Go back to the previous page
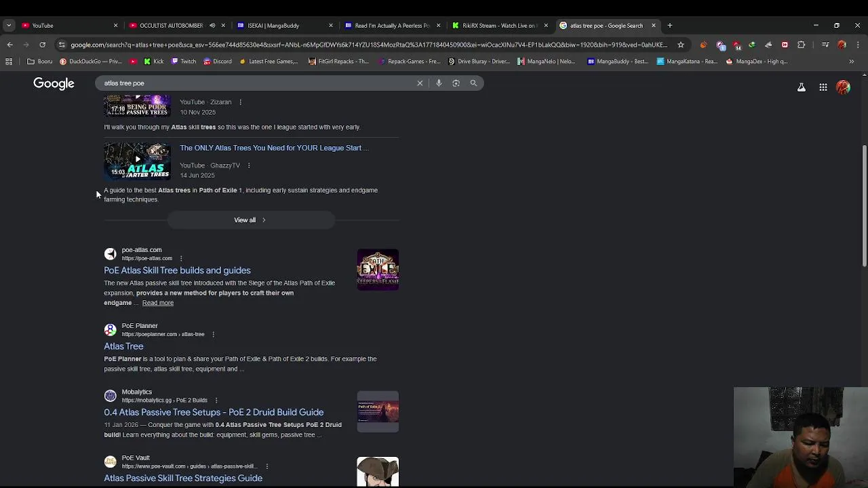 9,45
